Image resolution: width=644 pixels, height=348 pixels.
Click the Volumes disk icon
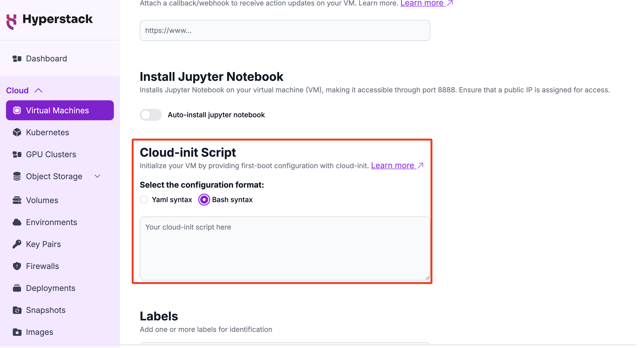pyautogui.click(x=17, y=200)
